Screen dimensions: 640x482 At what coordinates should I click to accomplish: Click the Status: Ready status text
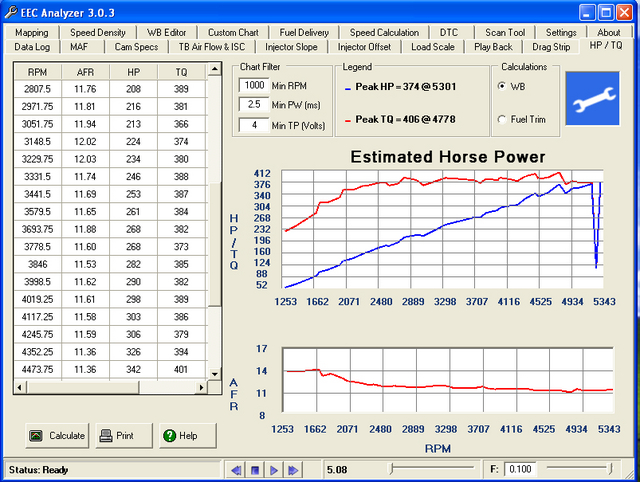[38, 470]
